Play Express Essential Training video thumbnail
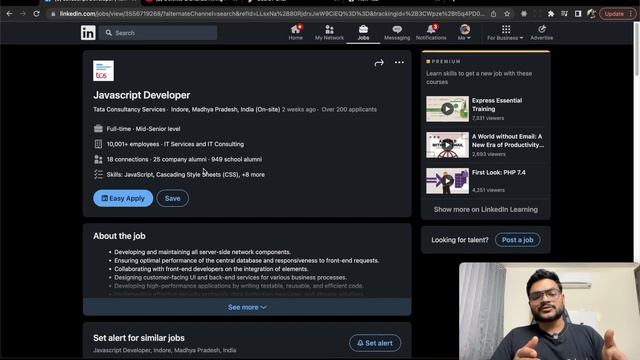Viewport: 640px width, 360px height. (x=447, y=109)
